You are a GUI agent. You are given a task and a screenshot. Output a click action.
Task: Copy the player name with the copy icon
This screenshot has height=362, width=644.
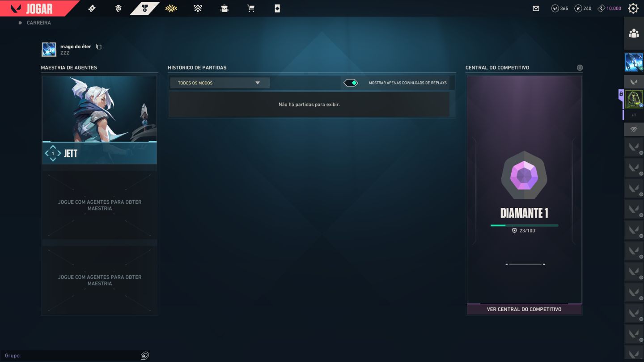tap(99, 46)
